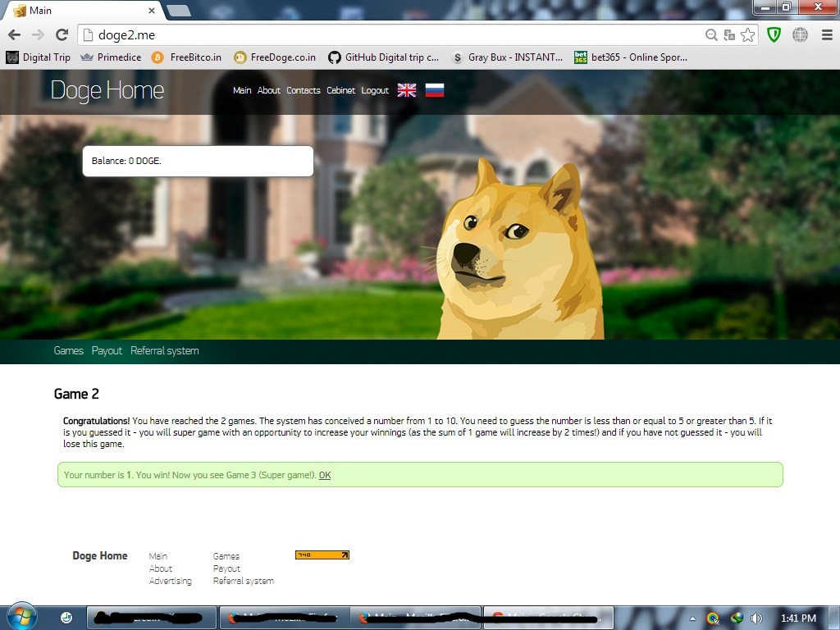Click the orange counter badge in footer
This screenshot has height=630, width=840.
(x=322, y=555)
